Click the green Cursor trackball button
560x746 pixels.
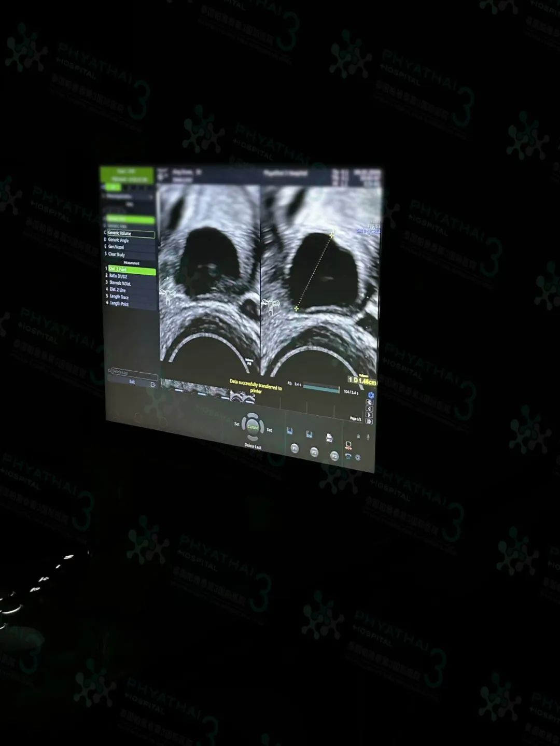tap(253, 427)
